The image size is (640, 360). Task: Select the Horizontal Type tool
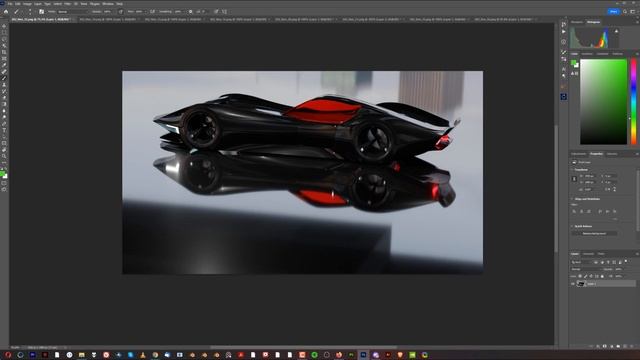point(4,130)
